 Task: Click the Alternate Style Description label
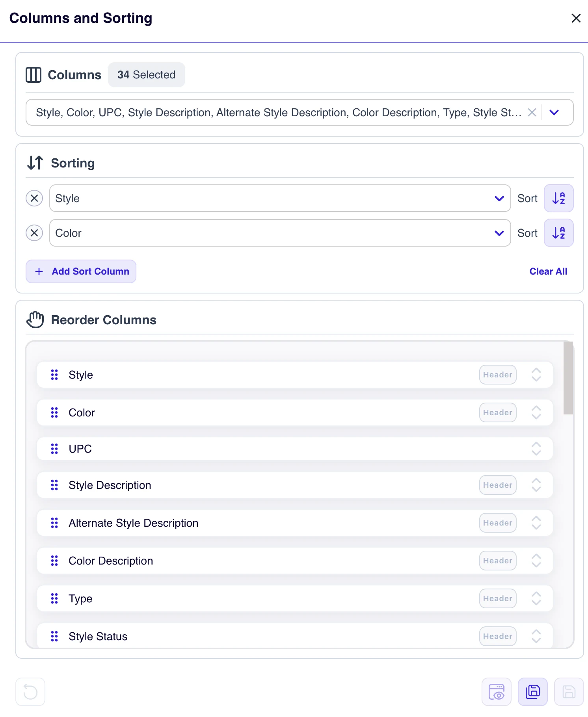(x=133, y=523)
